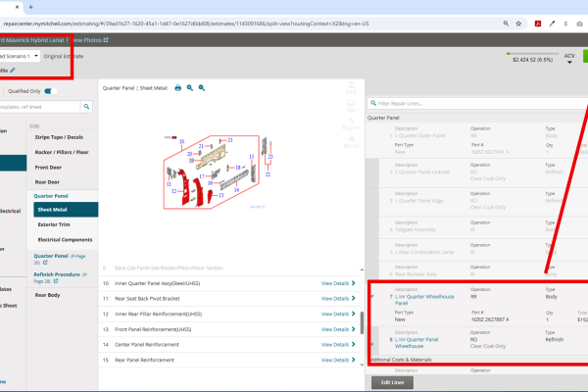Open View Photos link
588x392 pixels.
[x=89, y=40]
